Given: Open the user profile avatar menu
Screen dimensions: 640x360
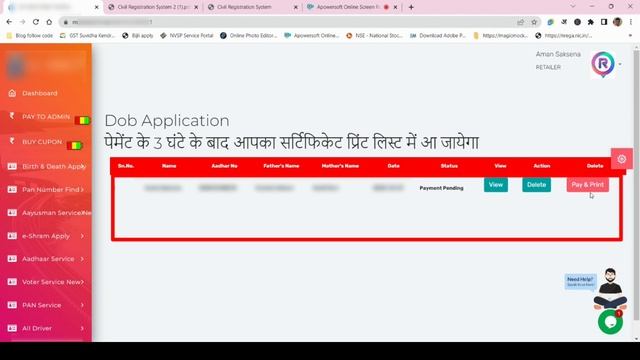Looking at the screenshot, I should click(x=603, y=64).
